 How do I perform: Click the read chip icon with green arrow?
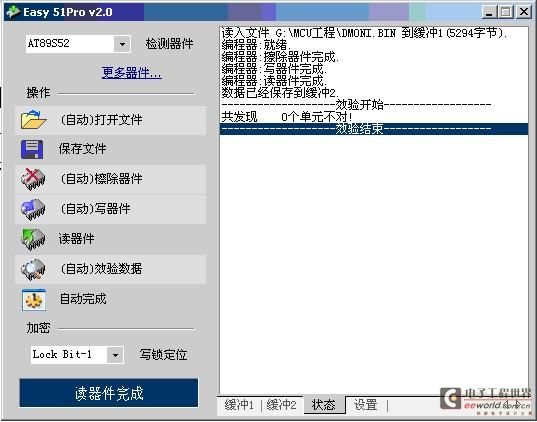[x=33, y=239]
